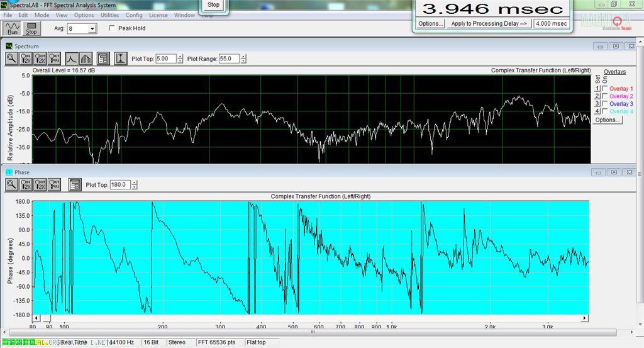Open the License menu
The width and height of the screenshot is (644, 348).
tap(158, 15)
